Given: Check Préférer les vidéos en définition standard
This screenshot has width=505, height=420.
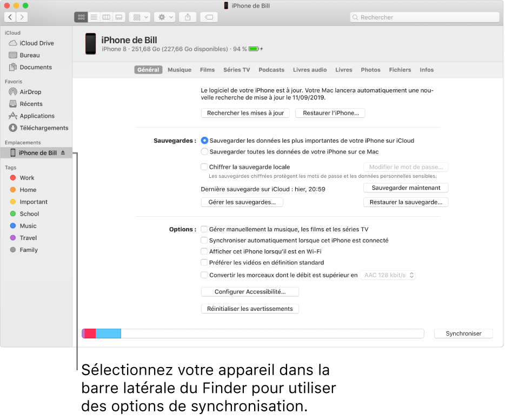Looking at the screenshot, I should tap(204, 263).
